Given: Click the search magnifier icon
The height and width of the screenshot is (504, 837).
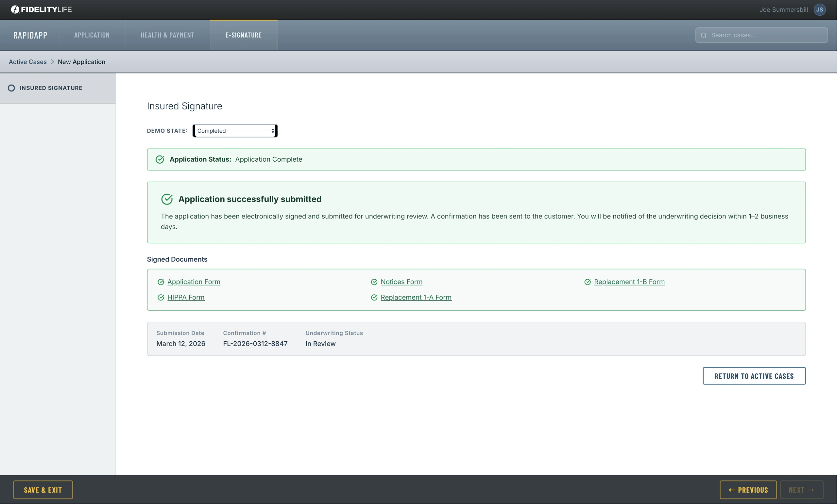Looking at the screenshot, I should pos(704,35).
